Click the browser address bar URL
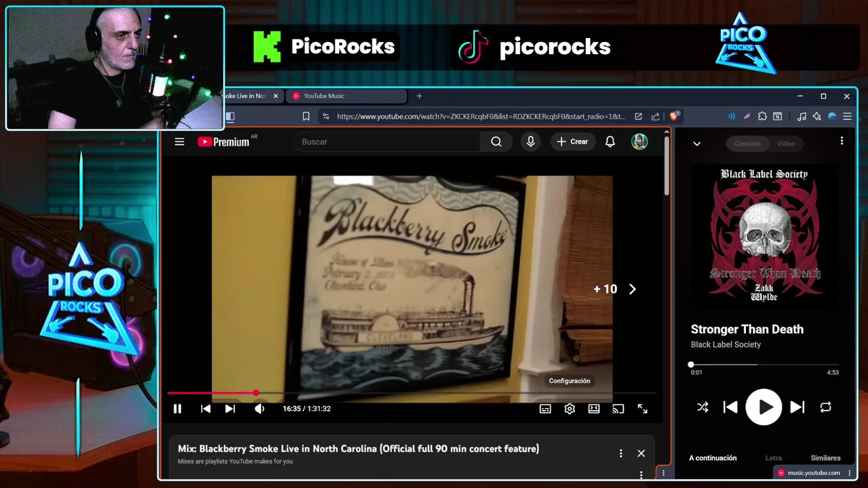The width and height of the screenshot is (868, 488). pos(481,117)
